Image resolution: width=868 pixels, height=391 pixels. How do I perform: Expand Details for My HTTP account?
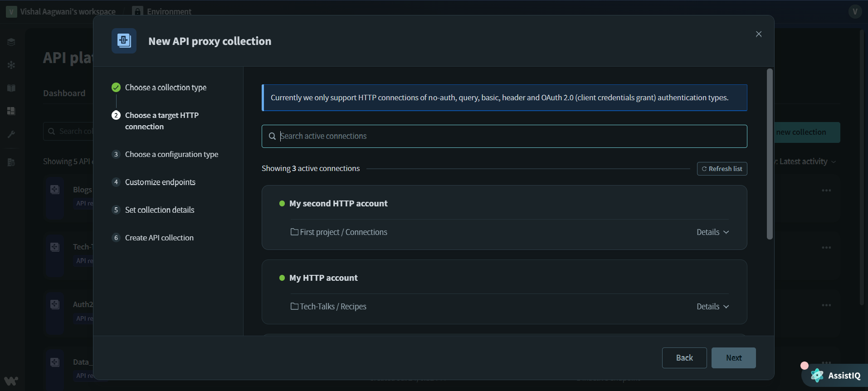(712, 306)
